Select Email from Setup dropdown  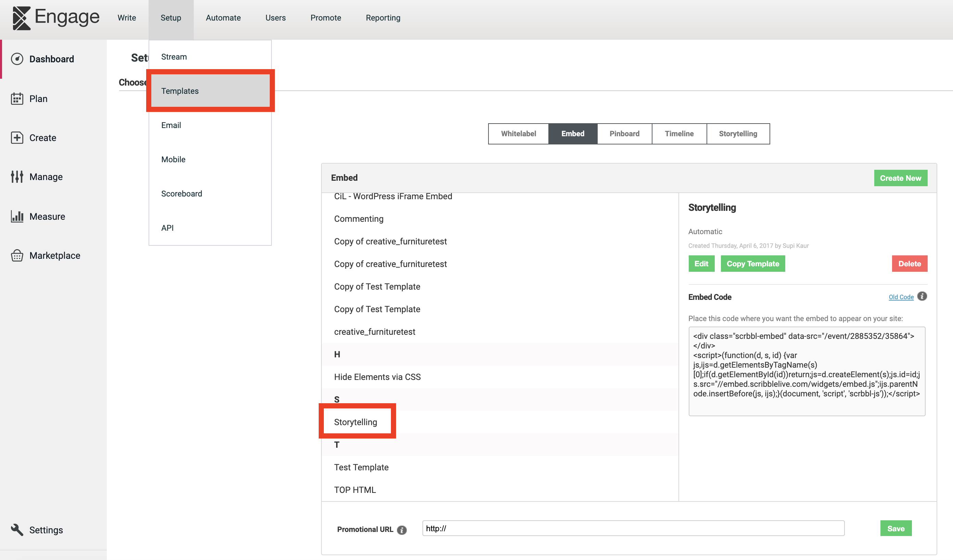pyautogui.click(x=210, y=125)
